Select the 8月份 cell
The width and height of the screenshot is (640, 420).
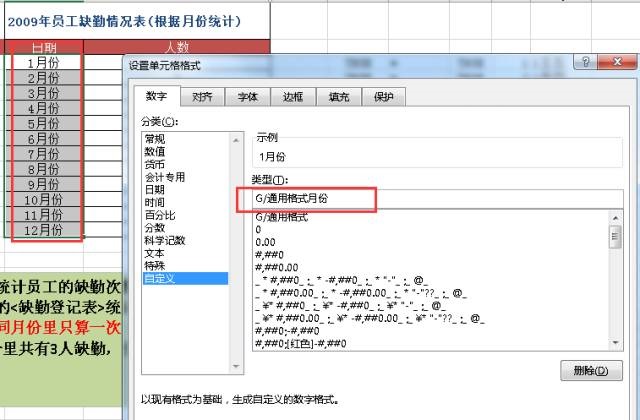44,169
